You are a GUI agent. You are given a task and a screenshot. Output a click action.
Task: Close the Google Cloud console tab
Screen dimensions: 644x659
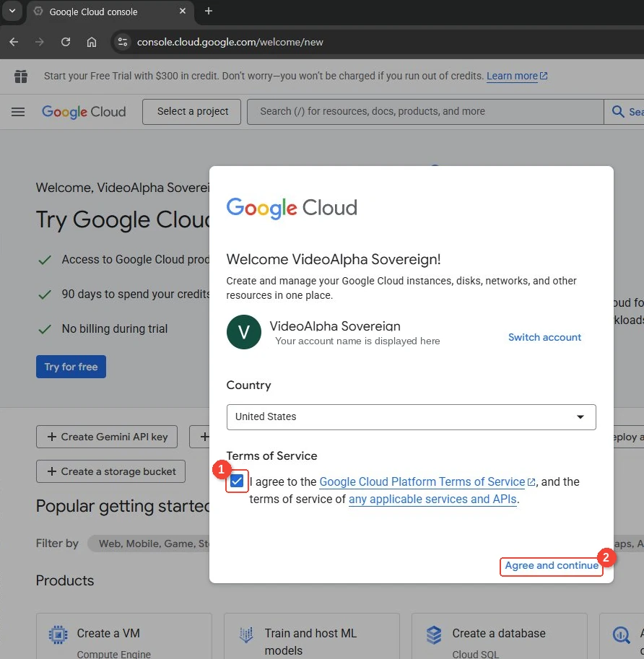pos(183,12)
